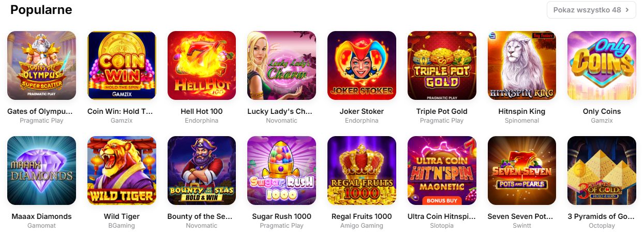This screenshot has height=236, width=644.
Task: Click the Pokaz wszystko 48 button
Action: coord(591,10)
